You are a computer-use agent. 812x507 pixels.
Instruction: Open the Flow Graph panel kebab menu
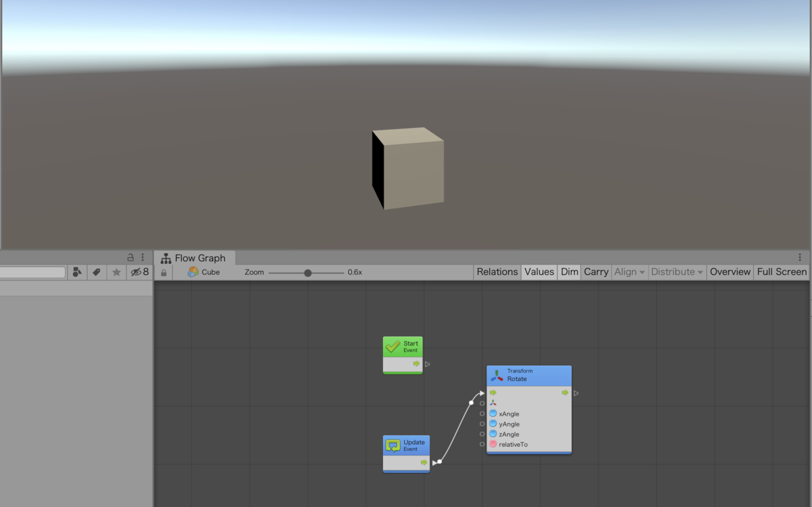coord(800,257)
